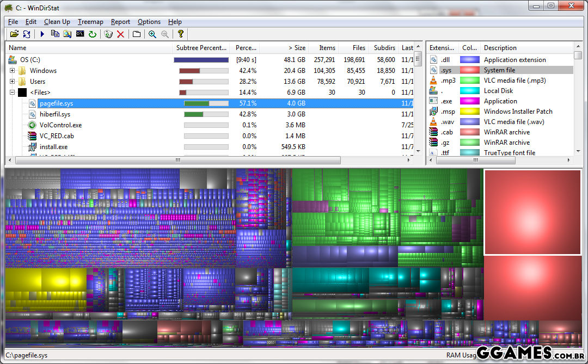Screen dimensions: 588x364
Task: Click the yellow question mark Help icon
Action: pos(181,34)
